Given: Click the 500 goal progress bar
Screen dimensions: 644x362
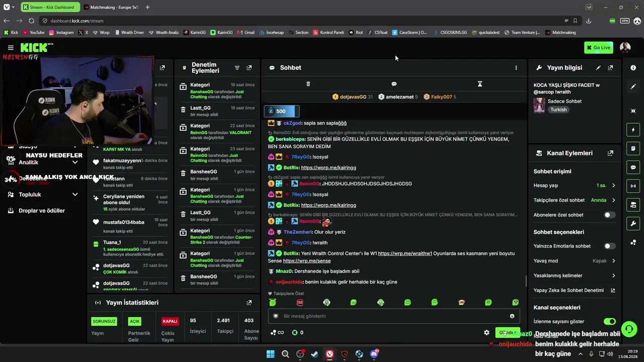Looking at the screenshot, I should pyautogui.click(x=282, y=111).
